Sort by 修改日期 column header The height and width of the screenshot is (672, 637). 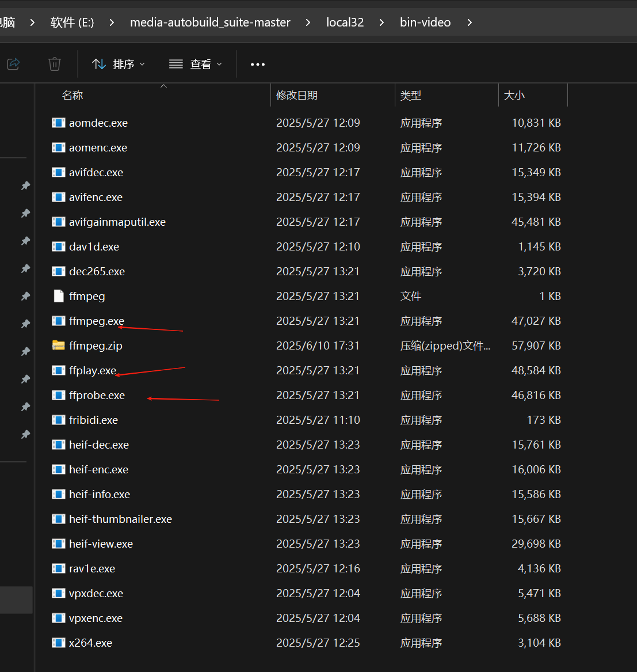coord(297,95)
